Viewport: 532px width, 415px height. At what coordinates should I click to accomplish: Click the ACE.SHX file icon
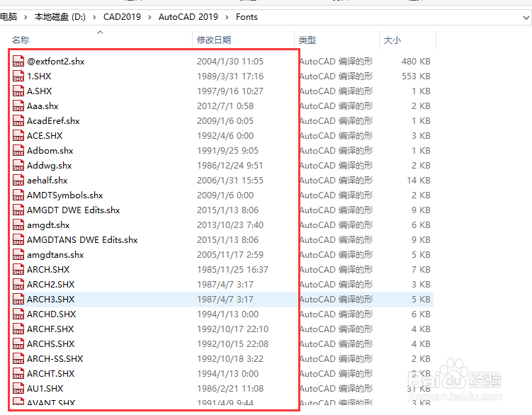pos(18,136)
